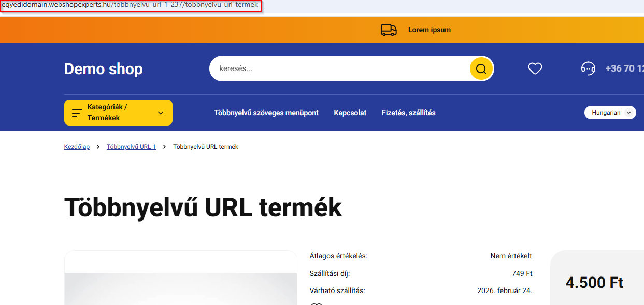This screenshot has width=644, height=305.
Task: Click the 4.500 Ft price
Action: [594, 283]
